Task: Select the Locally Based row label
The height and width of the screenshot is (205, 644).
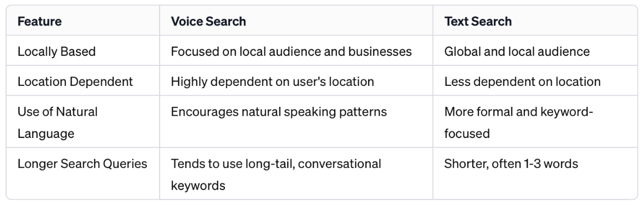Action: 57,52
